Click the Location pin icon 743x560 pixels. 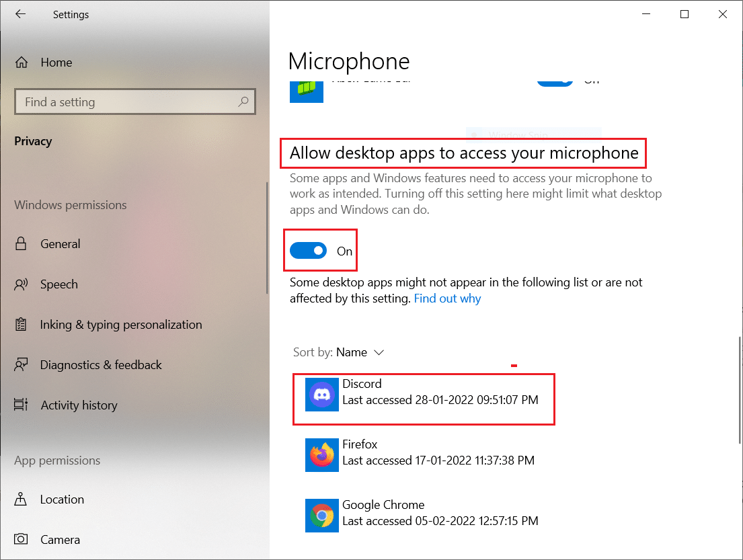pyautogui.click(x=21, y=499)
